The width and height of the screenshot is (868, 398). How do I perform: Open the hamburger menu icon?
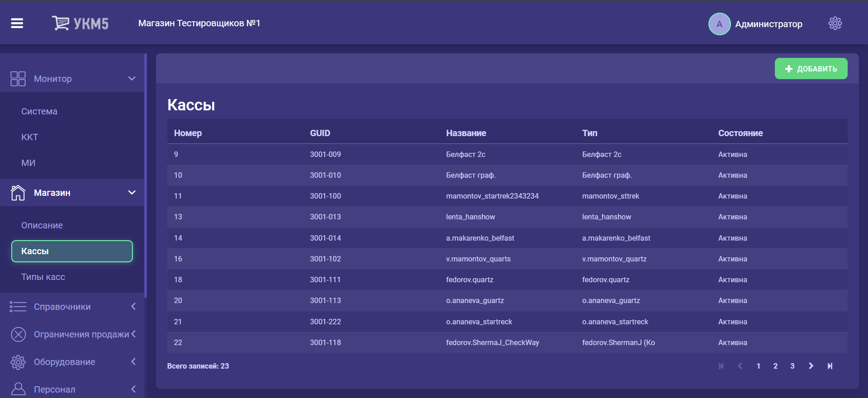coord(17,23)
